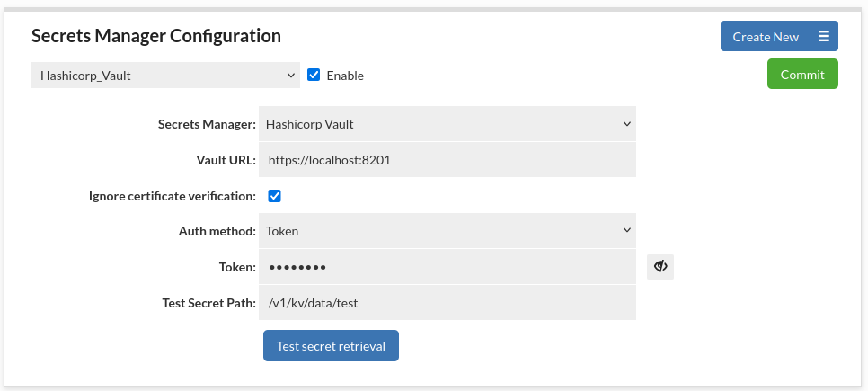The width and height of the screenshot is (868, 391).
Task: Open the Auth method dropdown
Action: tap(447, 231)
